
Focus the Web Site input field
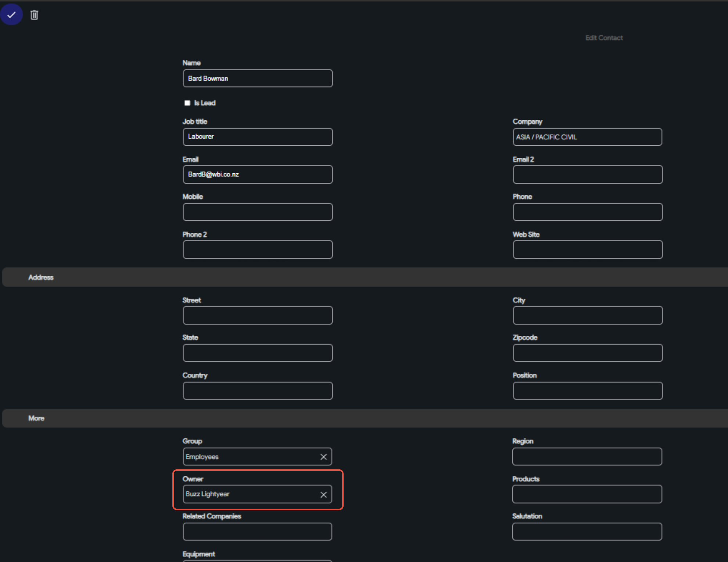(x=587, y=250)
